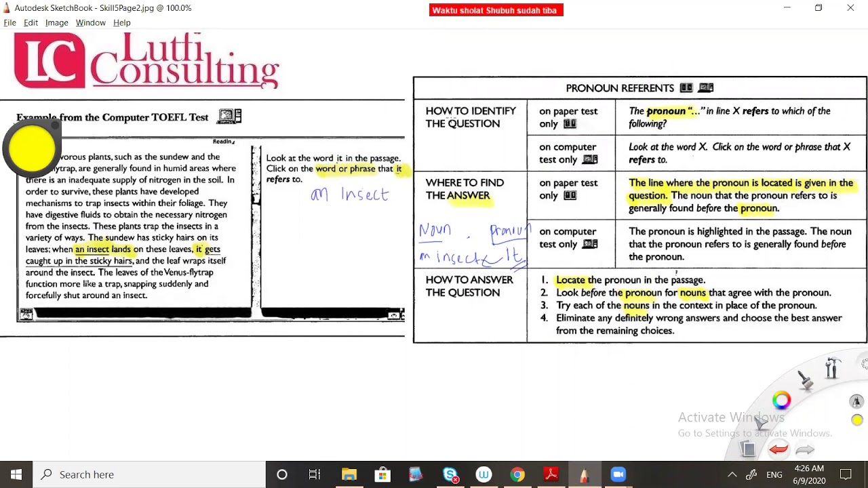Open the Help menu
868x488 pixels.
click(122, 22)
